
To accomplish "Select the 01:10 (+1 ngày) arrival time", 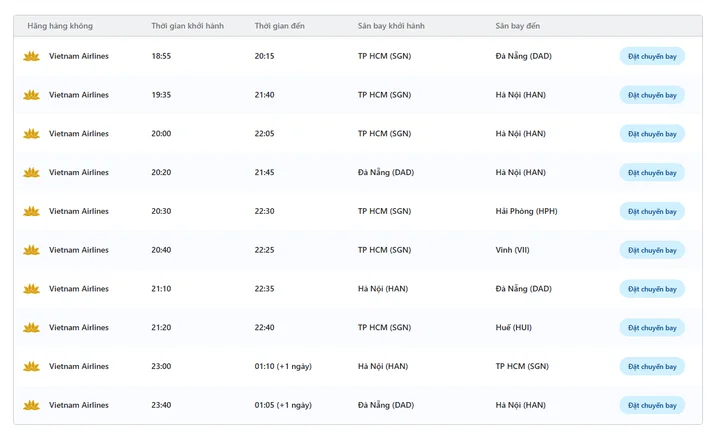I will 283,367.
